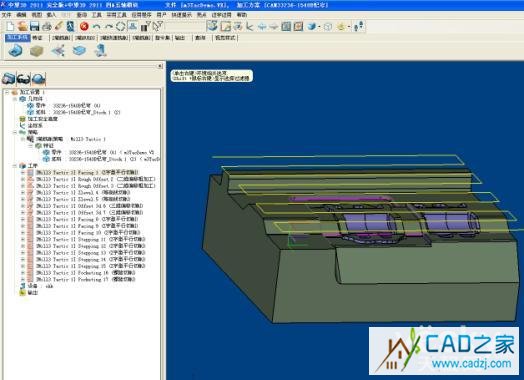Switch to the 输出 output tab
524x380 pixels.
pyautogui.click(x=180, y=38)
